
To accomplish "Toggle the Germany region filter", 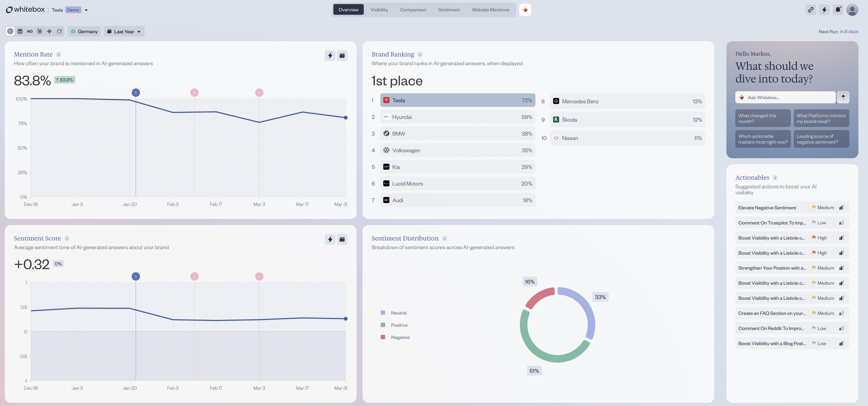I will point(84,31).
